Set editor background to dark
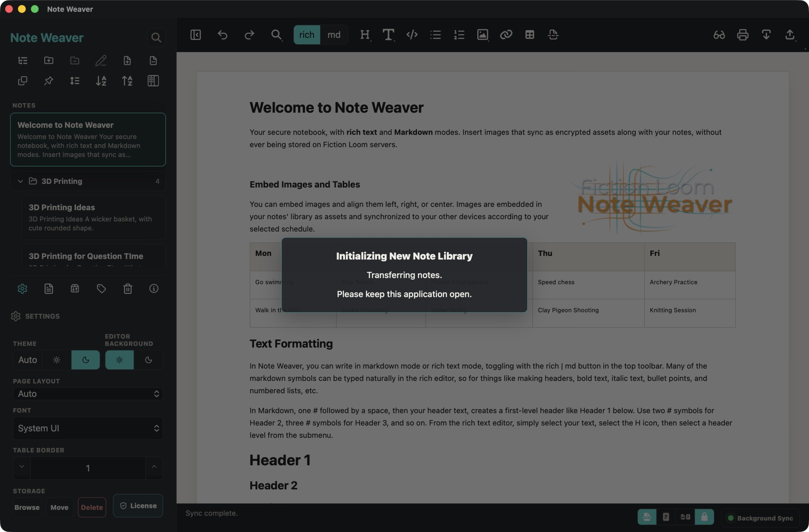The width and height of the screenshot is (809, 532). tap(148, 360)
